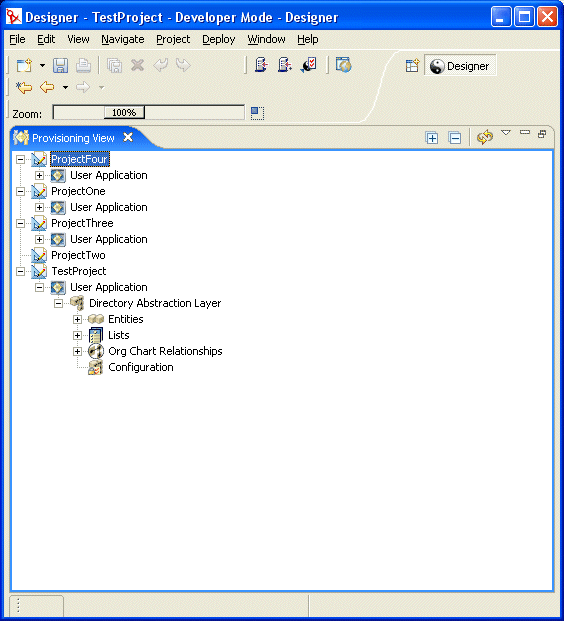The height and width of the screenshot is (621, 564).
Task: Click the zoom-to-fit marquee icon
Action: [257, 113]
